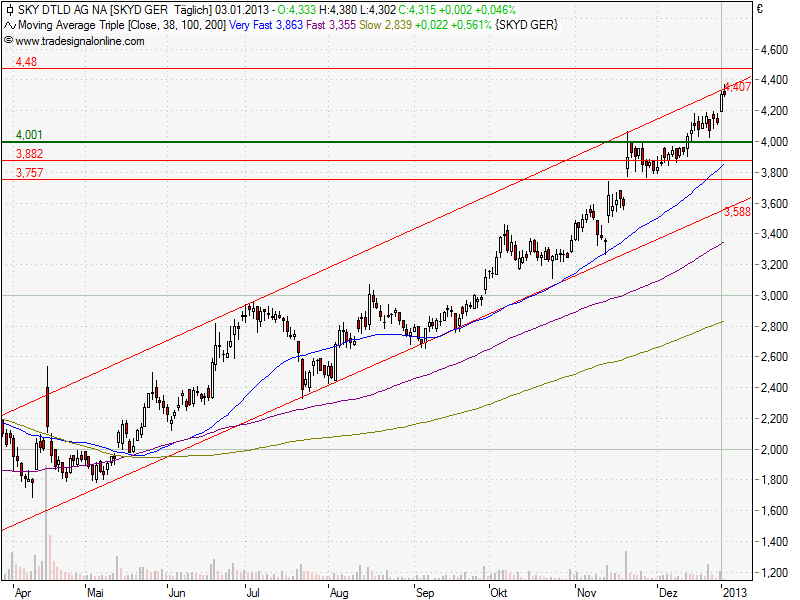Click the 1,200 price axis label
This screenshot has width=800, height=600.
774,572
